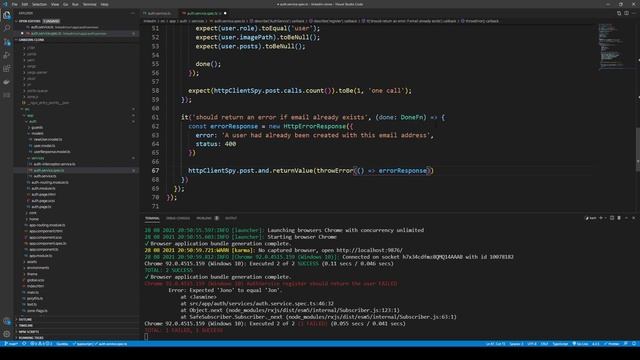Image resolution: width=640 pixels, height=360 pixels.
Task: Click the Explorer more actions ellipsis
Action: point(133,13)
